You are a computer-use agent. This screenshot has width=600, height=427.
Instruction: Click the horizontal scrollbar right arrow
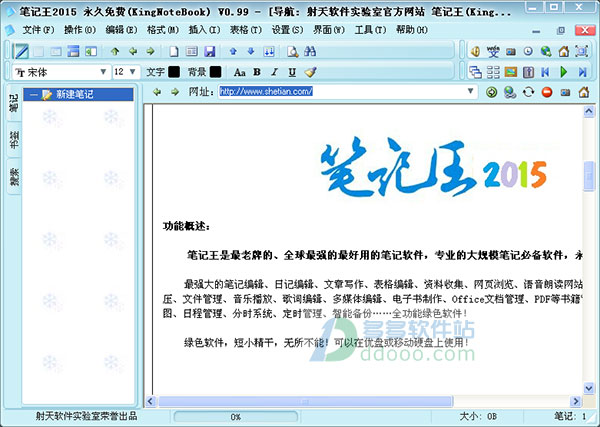click(x=575, y=401)
